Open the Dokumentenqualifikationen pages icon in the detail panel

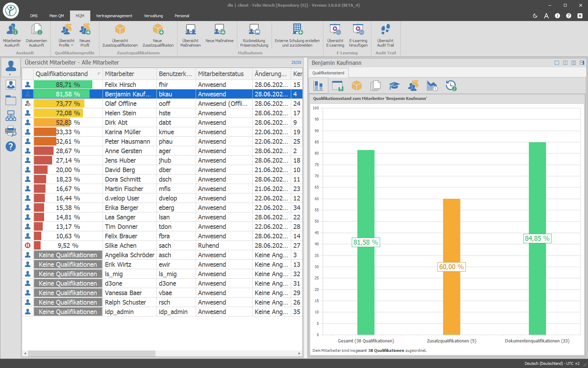click(376, 85)
